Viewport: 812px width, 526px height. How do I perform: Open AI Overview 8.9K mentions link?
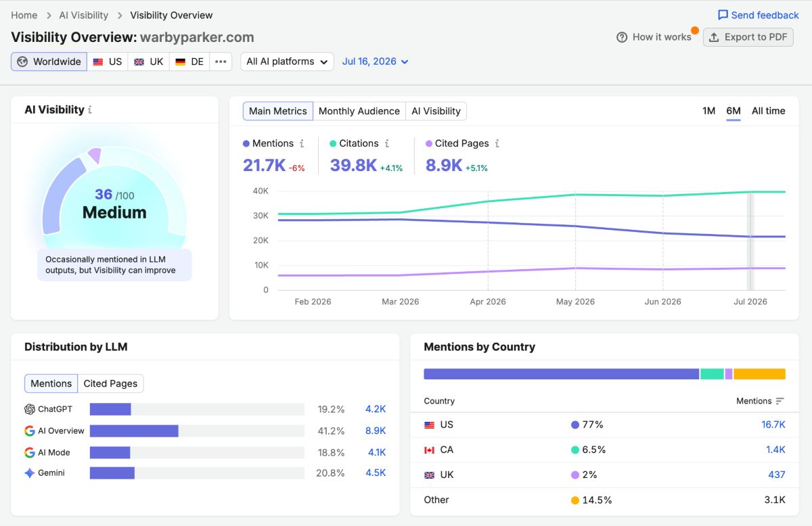(376, 431)
